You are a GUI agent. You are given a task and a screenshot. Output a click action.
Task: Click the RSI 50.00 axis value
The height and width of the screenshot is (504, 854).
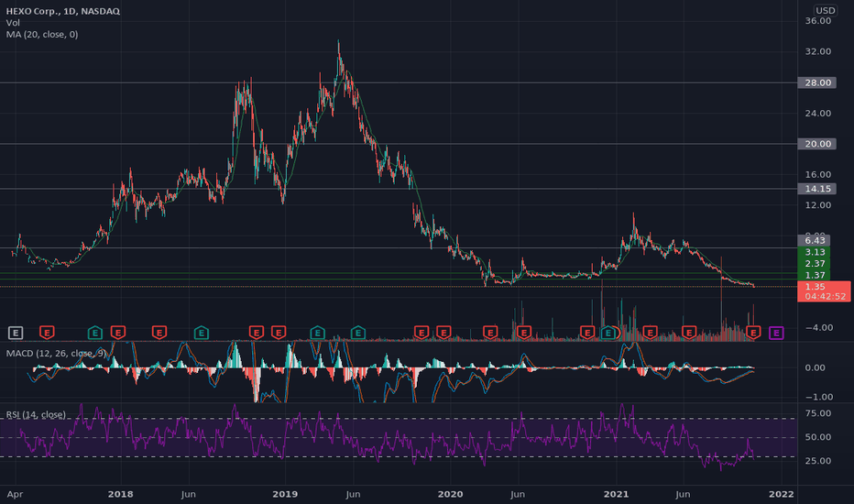[x=818, y=437]
